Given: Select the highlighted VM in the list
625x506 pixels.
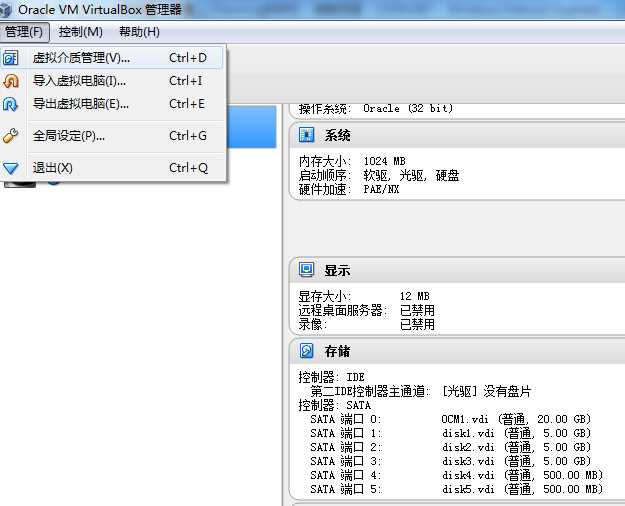Looking at the screenshot, I should click(x=252, y=126).
